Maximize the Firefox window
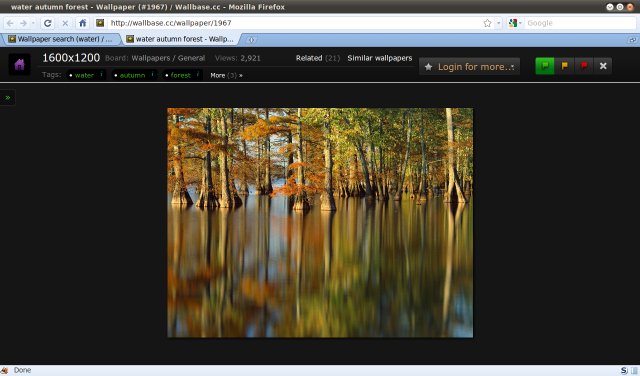 [x=620, y=7]
